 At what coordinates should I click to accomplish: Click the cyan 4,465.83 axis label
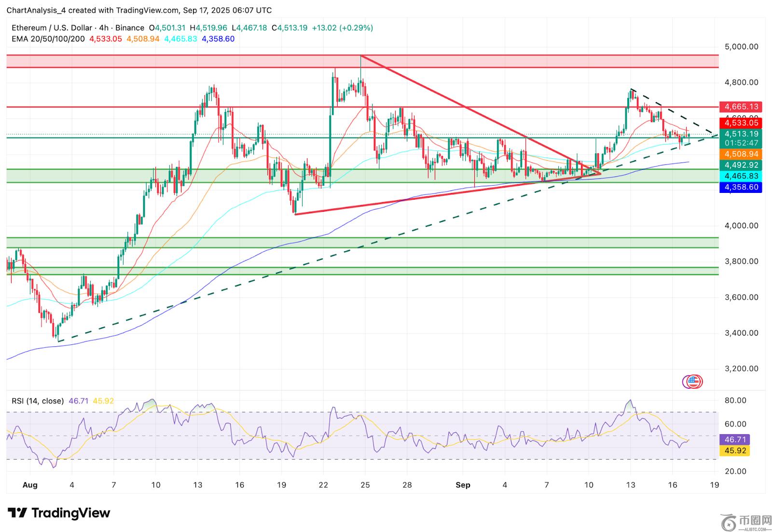pos(741,177)
